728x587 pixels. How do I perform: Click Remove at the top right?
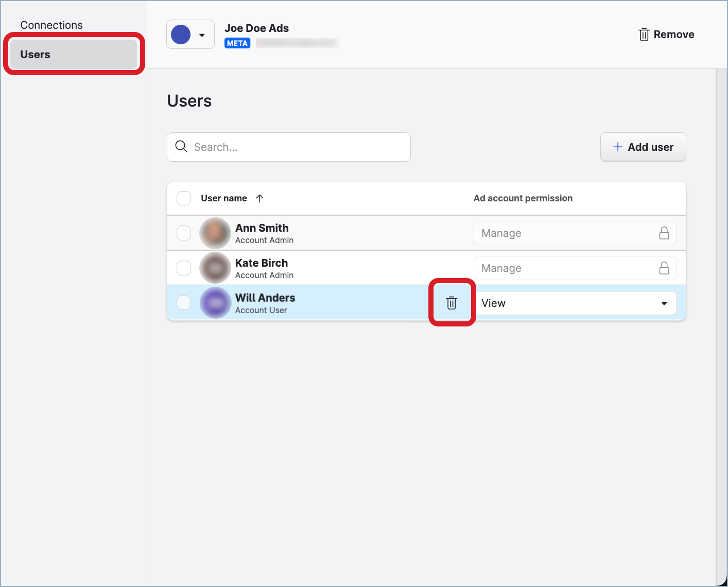pos(674,34)
